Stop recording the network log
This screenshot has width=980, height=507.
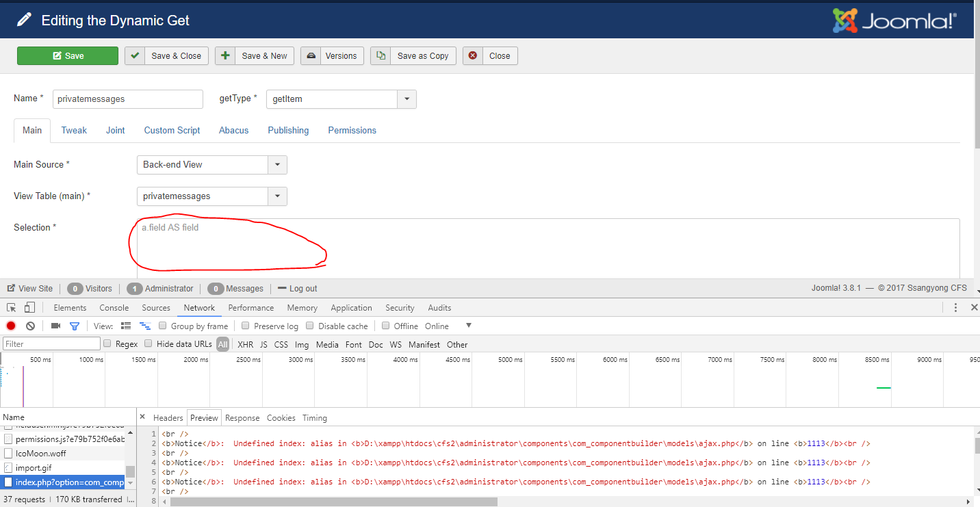click(11, 326)
